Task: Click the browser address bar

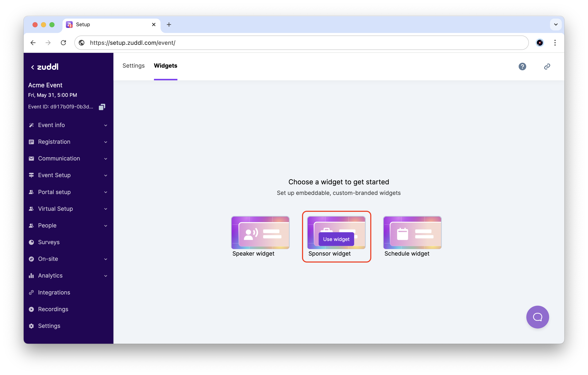Action: pyautogui.click(x=293, y=43)
